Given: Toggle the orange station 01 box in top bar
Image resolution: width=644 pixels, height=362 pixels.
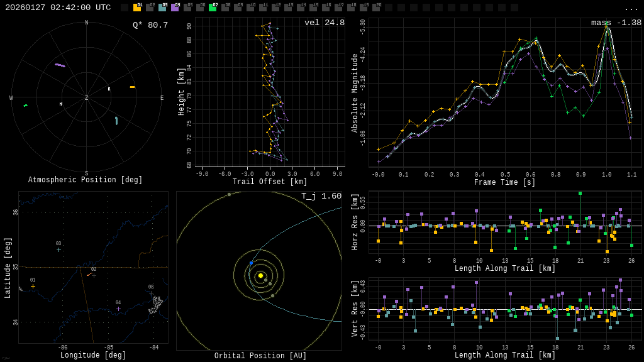Looking at the screenshot, I should pyautogui.click(x=137, y=8).
